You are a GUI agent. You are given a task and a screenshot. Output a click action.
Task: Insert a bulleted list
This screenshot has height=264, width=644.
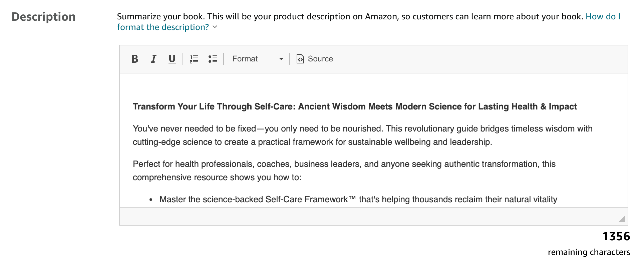pos(213,59)
